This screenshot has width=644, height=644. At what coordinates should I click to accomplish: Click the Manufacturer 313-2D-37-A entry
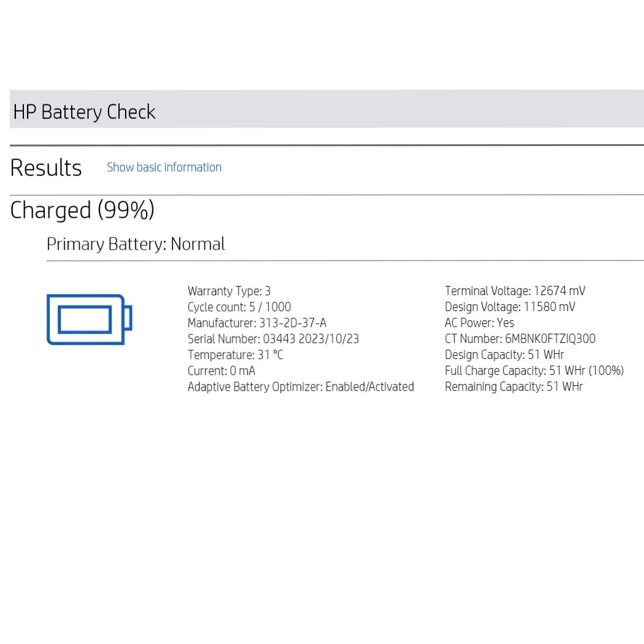coord(257,323)
